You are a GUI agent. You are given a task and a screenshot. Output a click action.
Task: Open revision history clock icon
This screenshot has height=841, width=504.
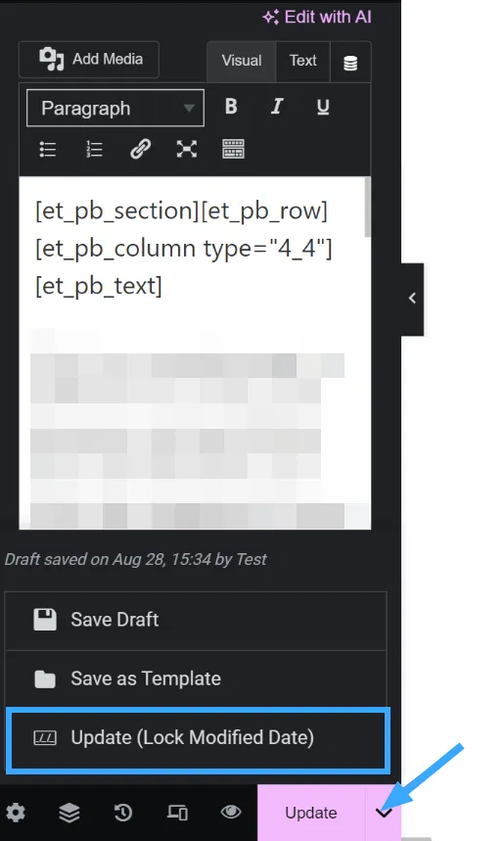coord(123,813)
